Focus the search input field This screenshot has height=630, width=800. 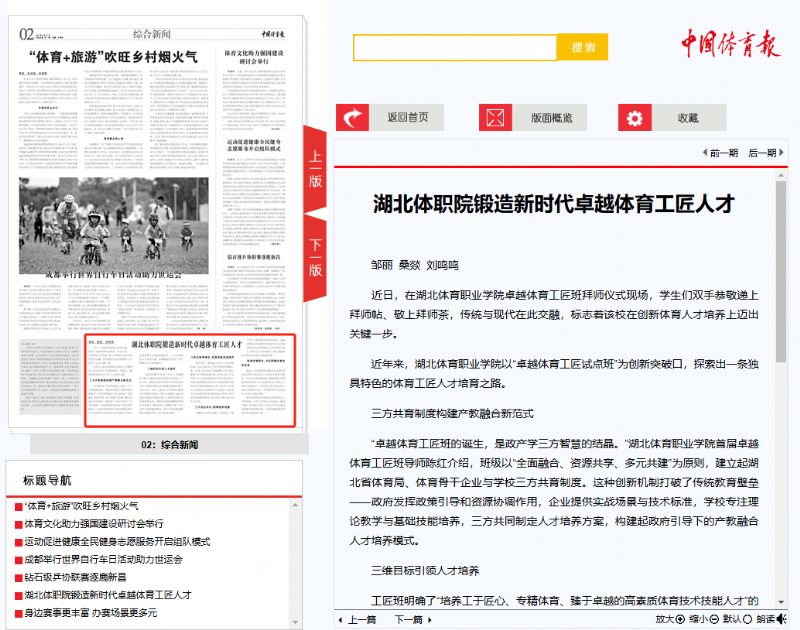pos(455,47)
